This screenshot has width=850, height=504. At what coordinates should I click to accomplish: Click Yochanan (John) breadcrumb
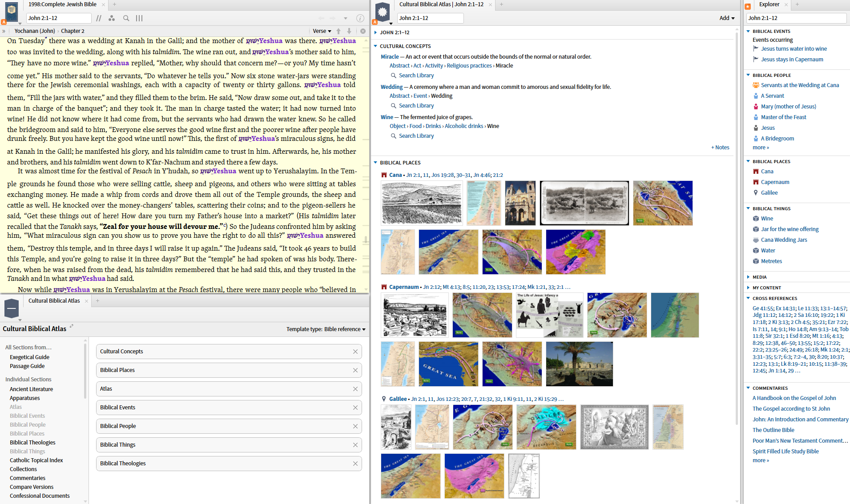(35, 31)
